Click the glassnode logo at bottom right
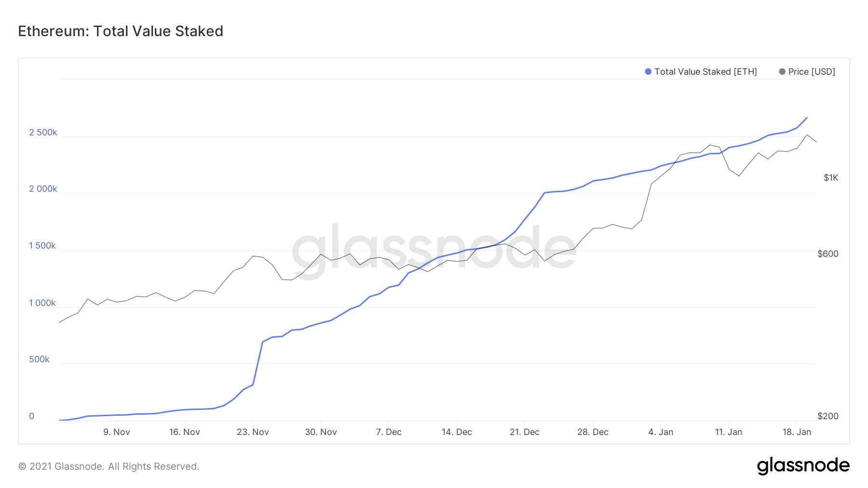868x488 pixels. (803, 466)
